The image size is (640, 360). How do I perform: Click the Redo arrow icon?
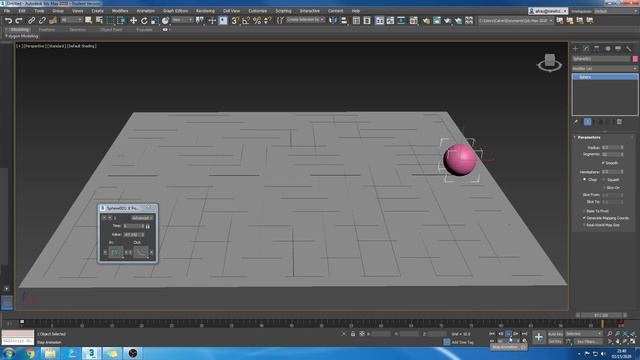[x=19, y=20]
